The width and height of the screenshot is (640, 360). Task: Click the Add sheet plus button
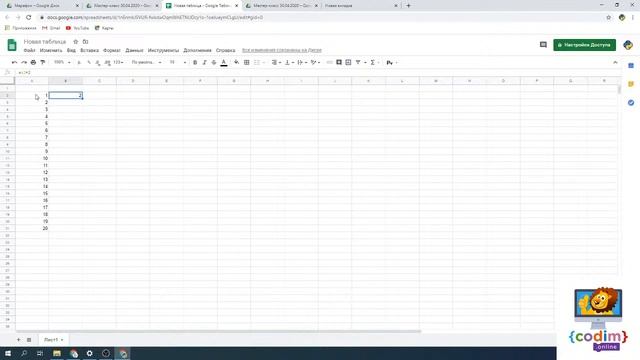[x=18, y=340]
